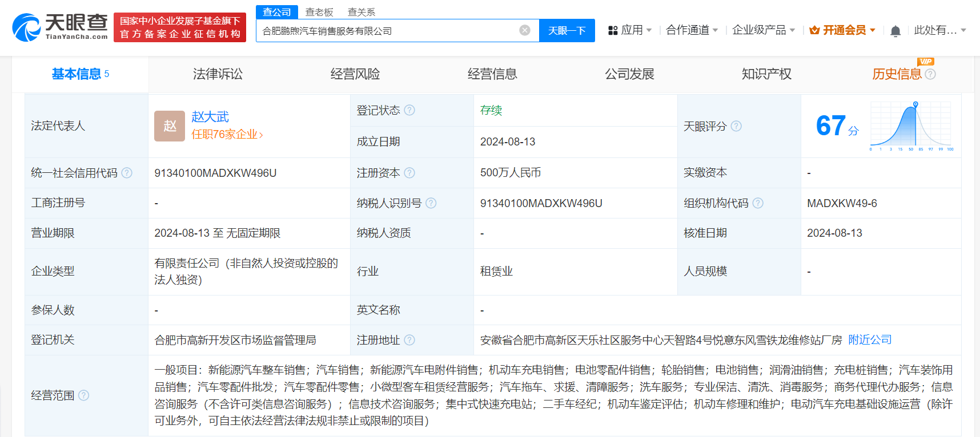Switch to the 知识产权 tab

[x=766, y=74]
